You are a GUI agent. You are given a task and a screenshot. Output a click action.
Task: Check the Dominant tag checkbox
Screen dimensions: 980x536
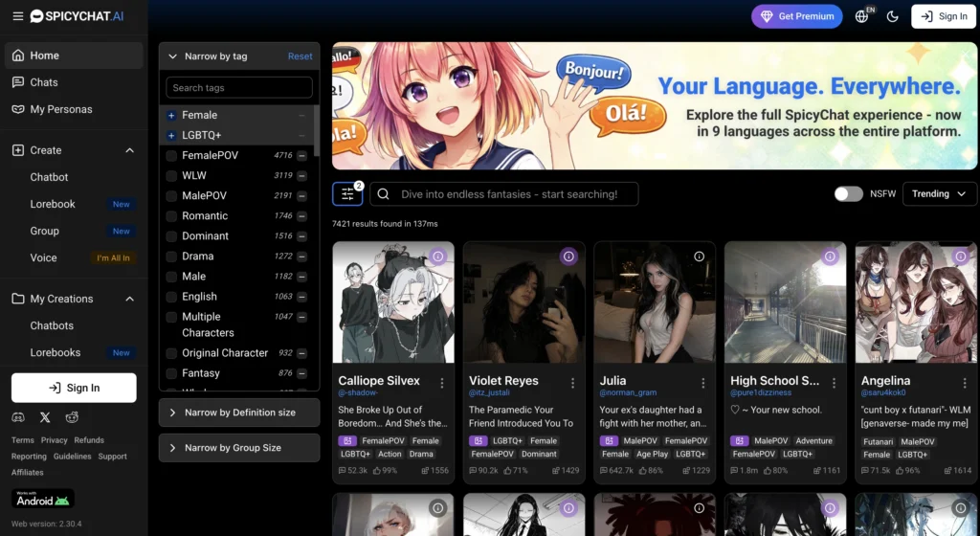(171, 236)
